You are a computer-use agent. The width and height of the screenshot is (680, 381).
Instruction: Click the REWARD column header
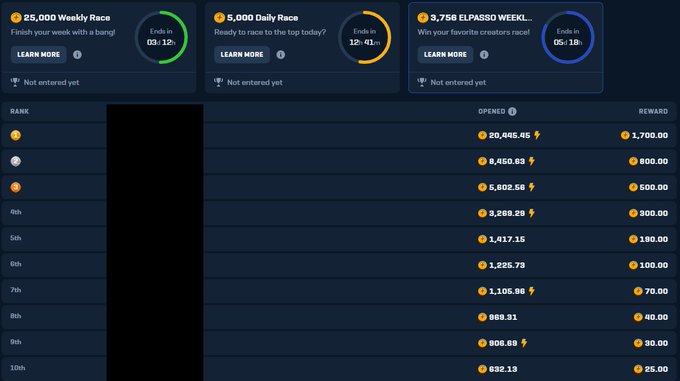pyautogui.click(x=653, y=111)
